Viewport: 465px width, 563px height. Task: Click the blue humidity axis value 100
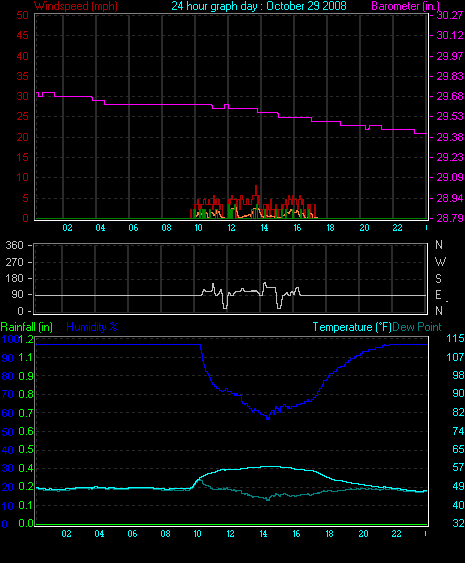(x=10, y=339)
